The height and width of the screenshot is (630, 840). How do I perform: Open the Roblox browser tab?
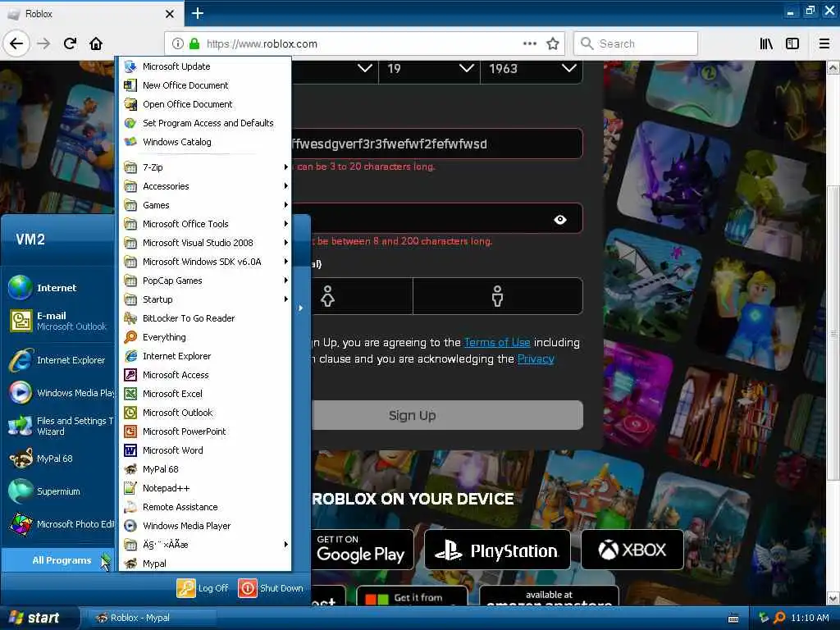tap(91, 14)
